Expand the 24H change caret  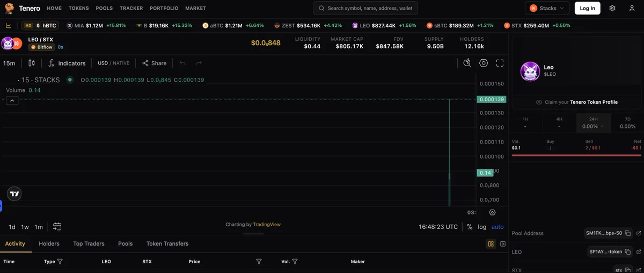[602, 126]
